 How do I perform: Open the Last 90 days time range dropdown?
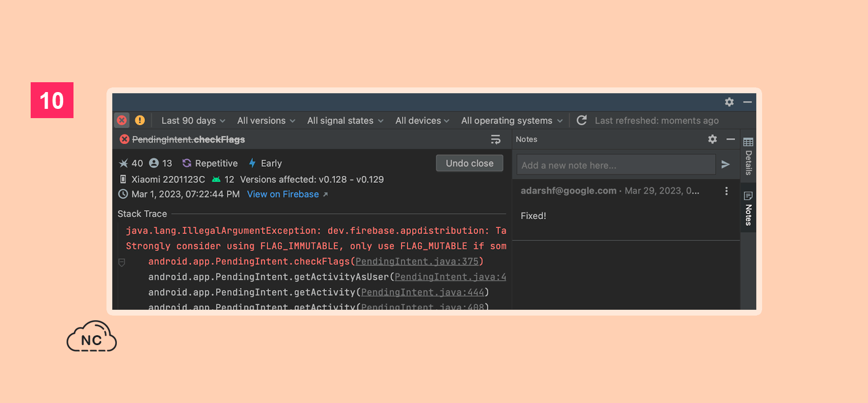tap(193, 120)
